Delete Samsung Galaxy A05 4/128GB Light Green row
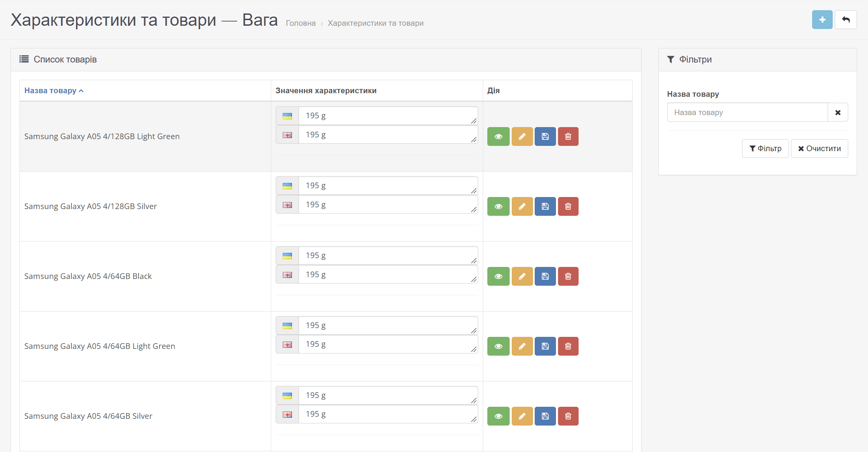Viewport: 868px width, 452px height. click(x=568, y=136)
